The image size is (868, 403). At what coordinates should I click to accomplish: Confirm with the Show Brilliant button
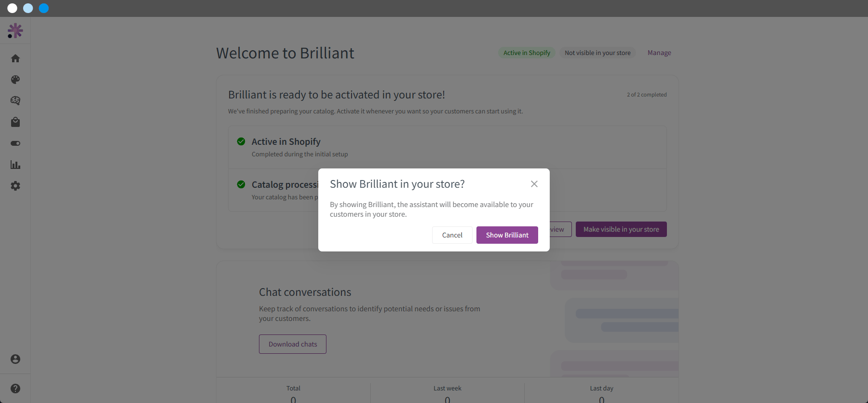pyautogui.click(x=507, y=235)
